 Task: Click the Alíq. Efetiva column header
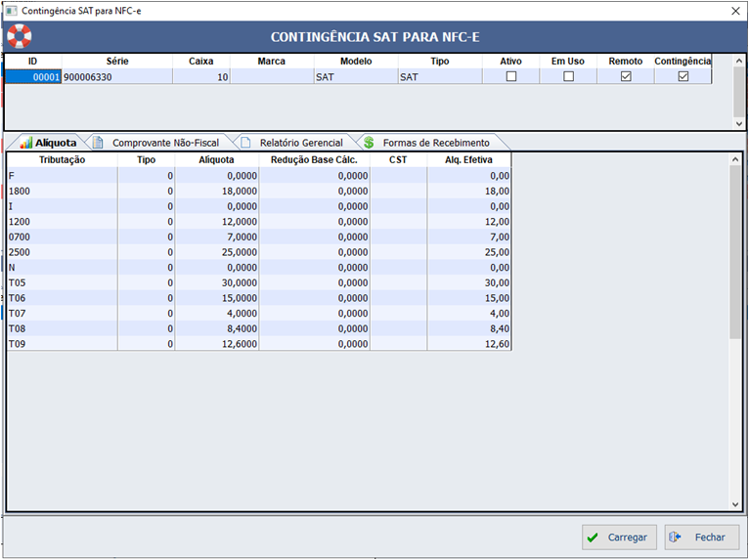468,159
